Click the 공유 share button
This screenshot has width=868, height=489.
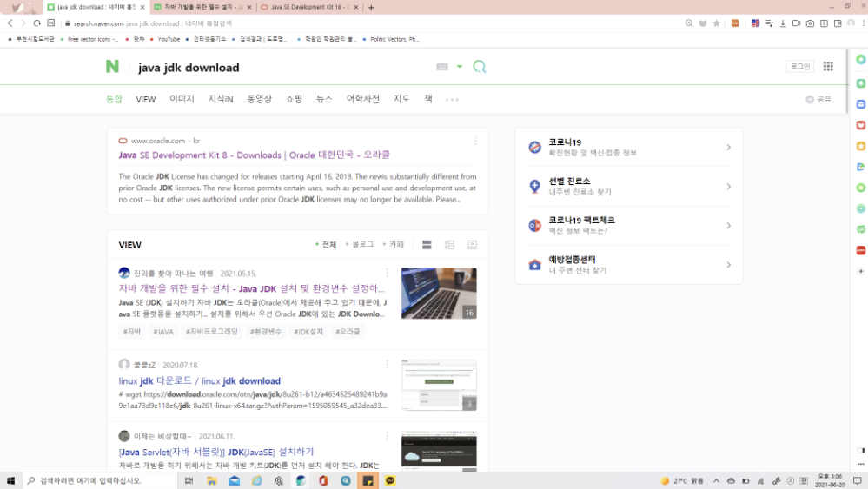click(818, 100)
